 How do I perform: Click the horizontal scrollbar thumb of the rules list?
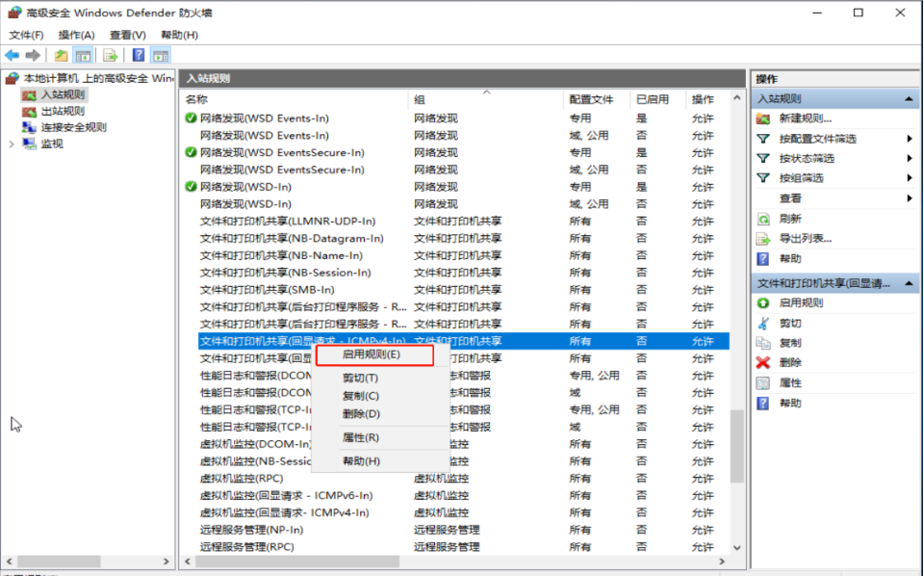point(297,562)
